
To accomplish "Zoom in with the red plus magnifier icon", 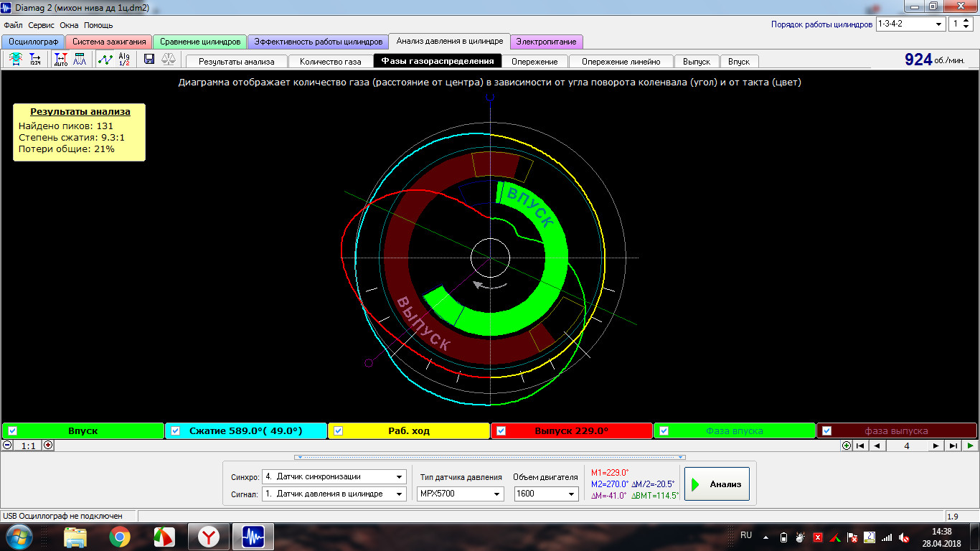I will (x=48, y=445).
